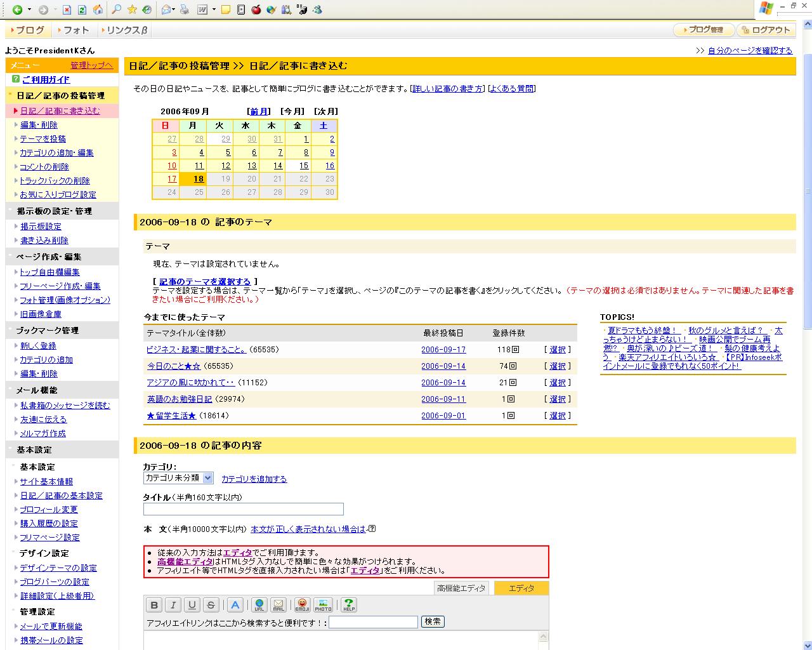
Task: Add an image with the PHOTO icon
Action: (323, 605)
